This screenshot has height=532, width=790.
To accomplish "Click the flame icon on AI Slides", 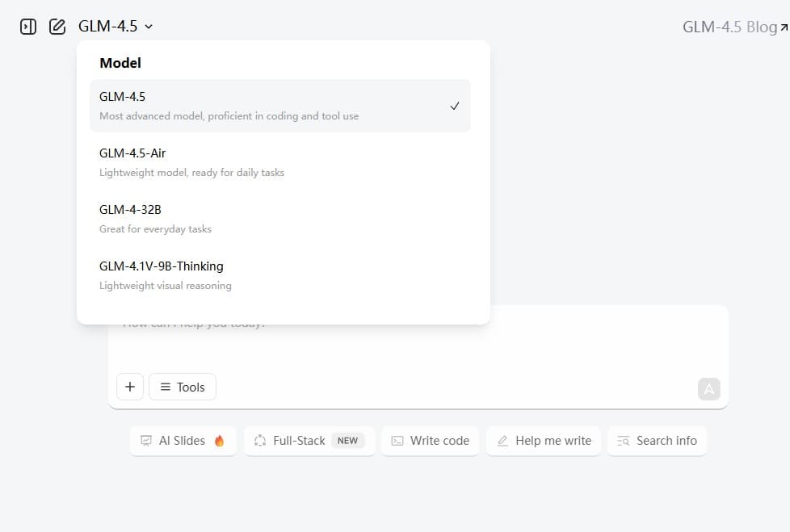I will coord(219,441).
